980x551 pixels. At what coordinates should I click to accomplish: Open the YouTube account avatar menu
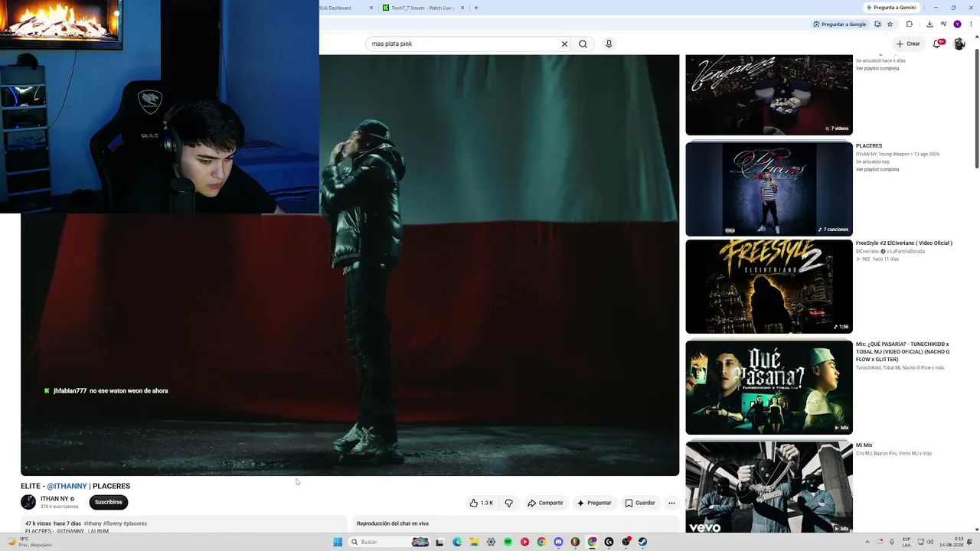(959, 44)
